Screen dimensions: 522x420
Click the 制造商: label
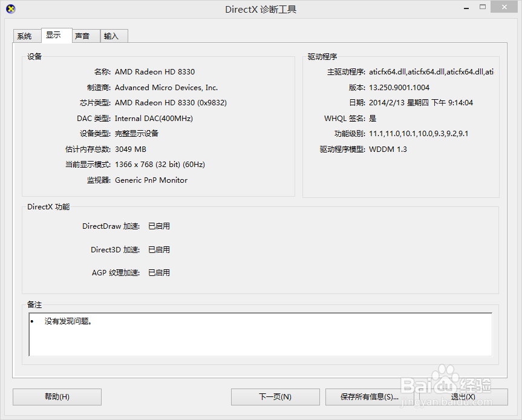99,88
